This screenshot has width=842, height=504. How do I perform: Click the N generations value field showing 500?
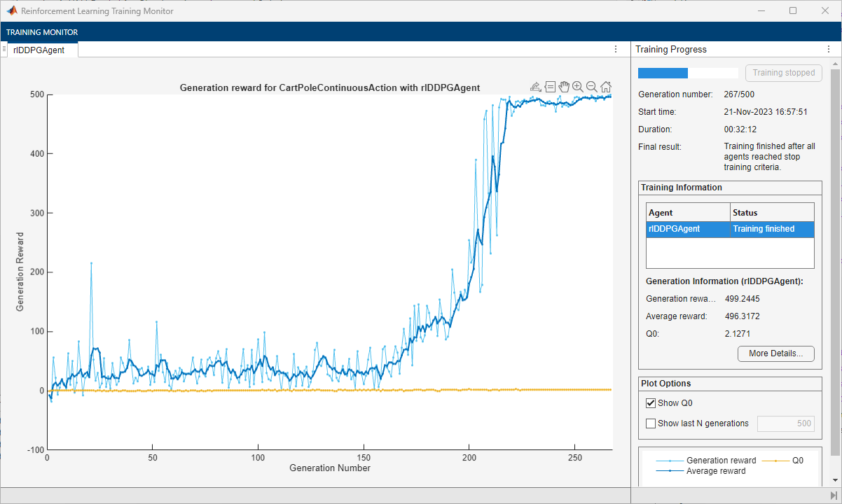coord(785,423)
